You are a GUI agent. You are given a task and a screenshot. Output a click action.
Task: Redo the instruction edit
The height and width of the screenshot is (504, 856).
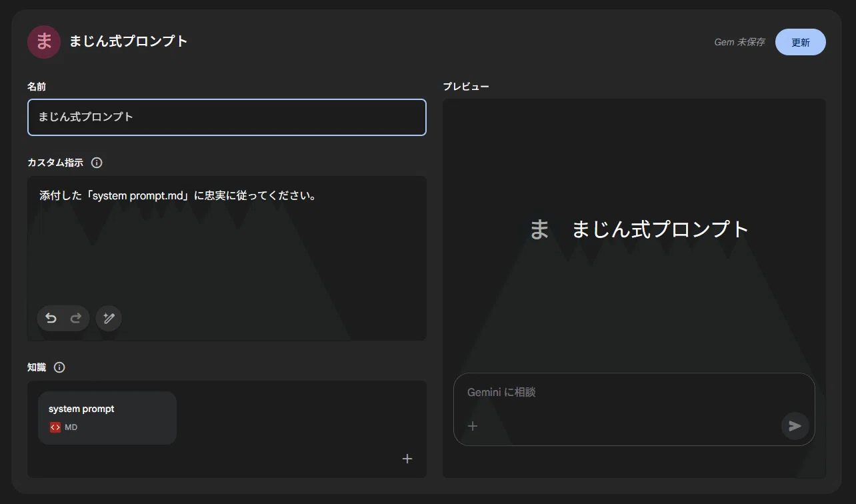tap(76, 319)
